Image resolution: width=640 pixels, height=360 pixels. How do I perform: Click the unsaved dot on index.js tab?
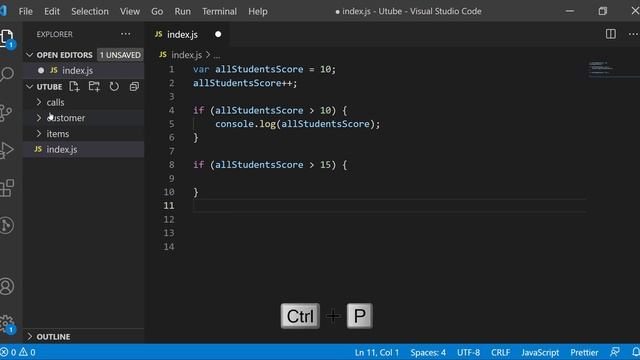[x=218, y=34]
